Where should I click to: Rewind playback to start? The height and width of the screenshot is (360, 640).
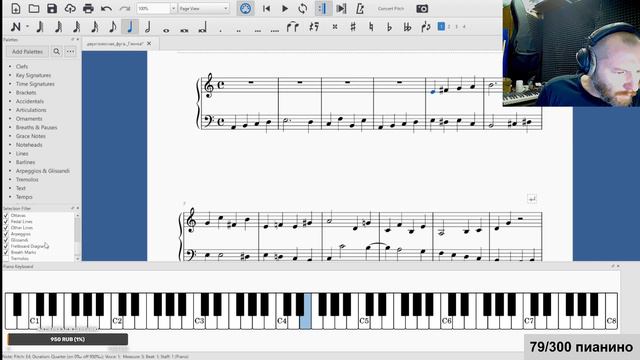[267, 9]
